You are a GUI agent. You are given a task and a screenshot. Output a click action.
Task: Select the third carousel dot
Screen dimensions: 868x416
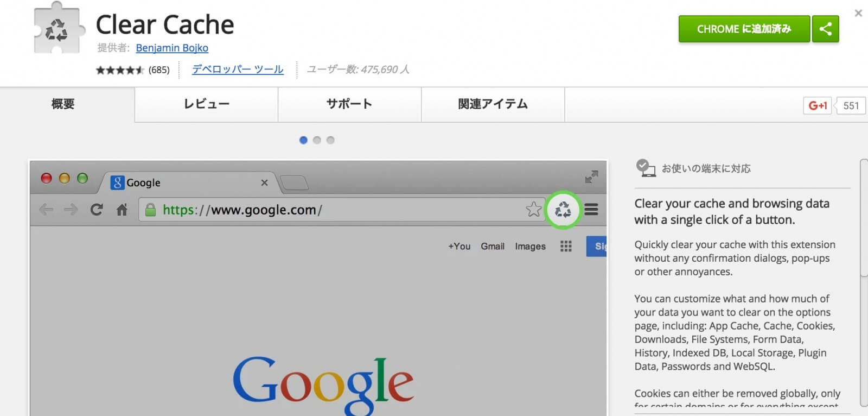click(x=330, y=140)
